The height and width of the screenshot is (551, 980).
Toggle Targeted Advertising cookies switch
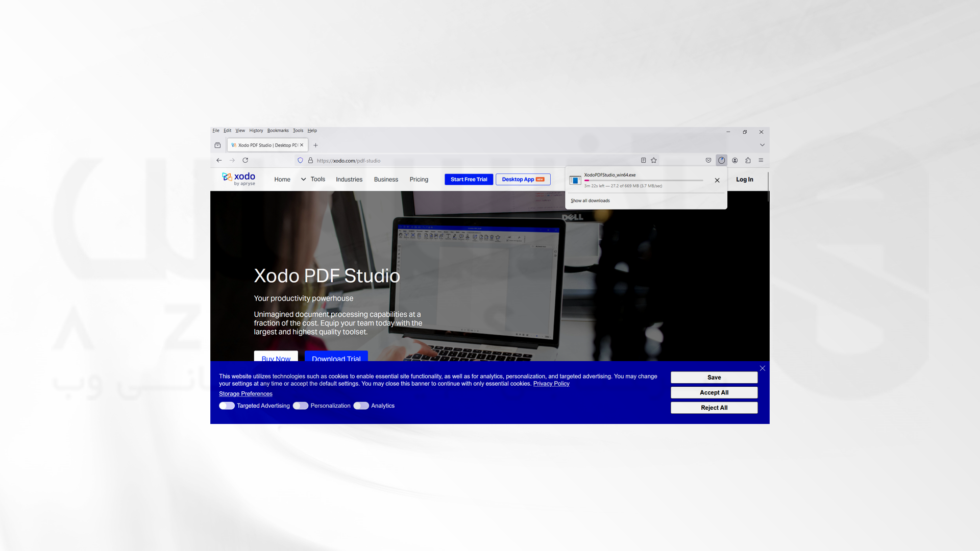coord(227,406)
